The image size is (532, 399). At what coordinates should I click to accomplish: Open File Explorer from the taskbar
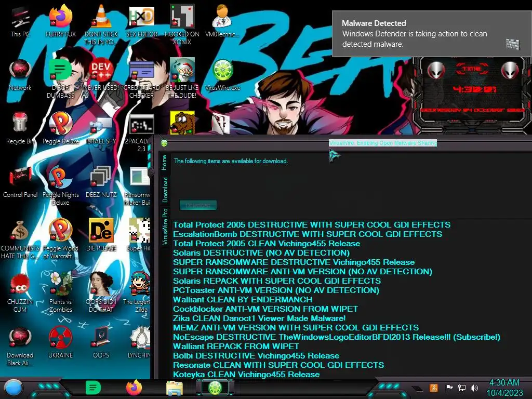click(x=175, y=388)
